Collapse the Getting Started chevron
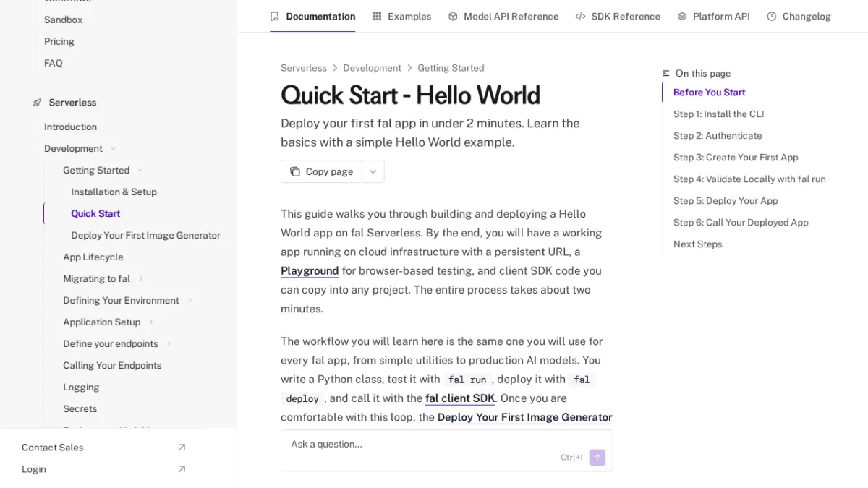868x488 pixels. click(140, 171)
